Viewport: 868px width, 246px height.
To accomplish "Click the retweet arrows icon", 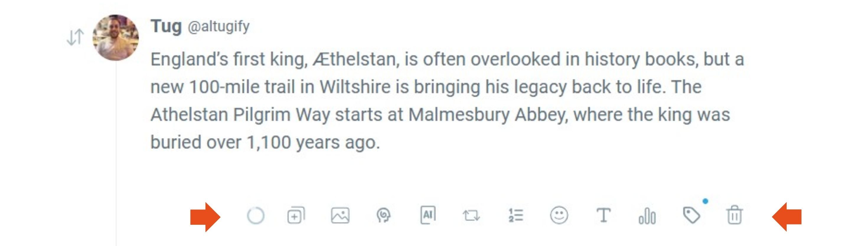I will click(471, 215).
